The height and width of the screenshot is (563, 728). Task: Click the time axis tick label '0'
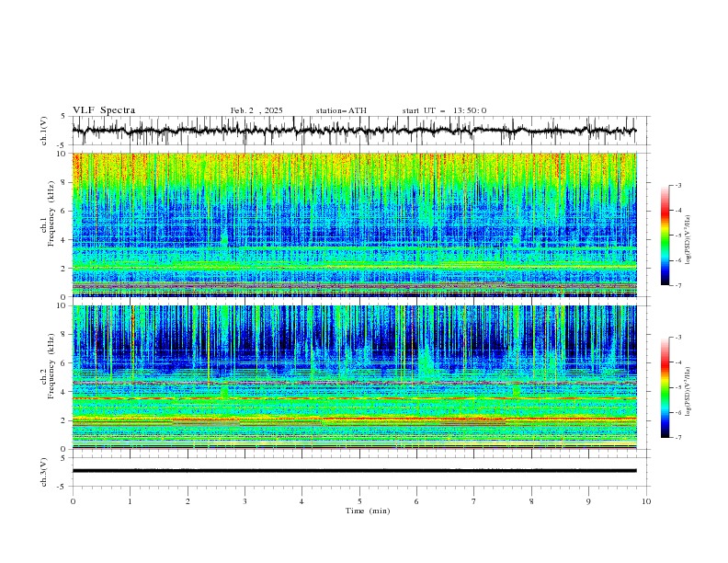[73, 501]
